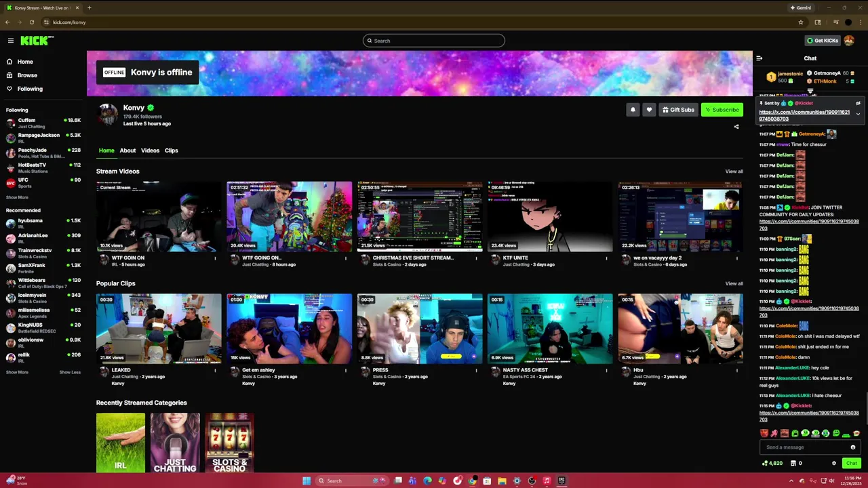Show more recommended channels
Screen dimensions: 868x488
coord(17,372)
